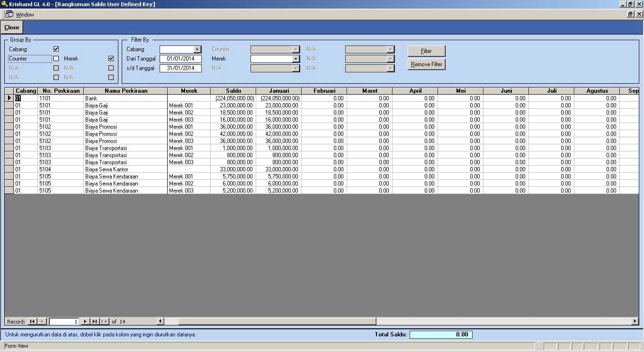Screen dimensions: 644x352
Task: Click the Agustus column header
Action: 597,91
